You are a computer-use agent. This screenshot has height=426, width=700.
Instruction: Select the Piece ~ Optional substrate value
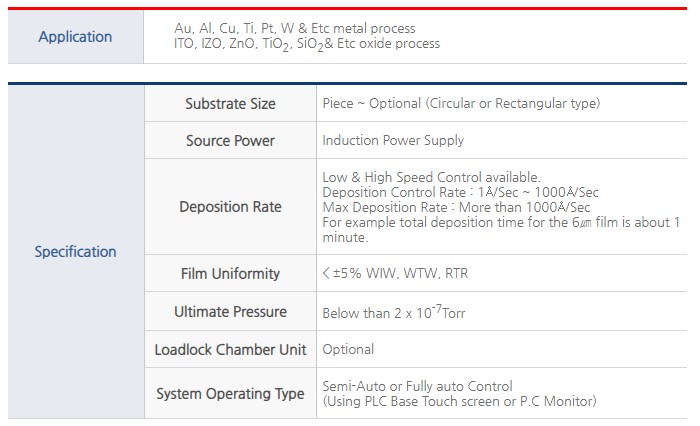(x=461, y=104)
